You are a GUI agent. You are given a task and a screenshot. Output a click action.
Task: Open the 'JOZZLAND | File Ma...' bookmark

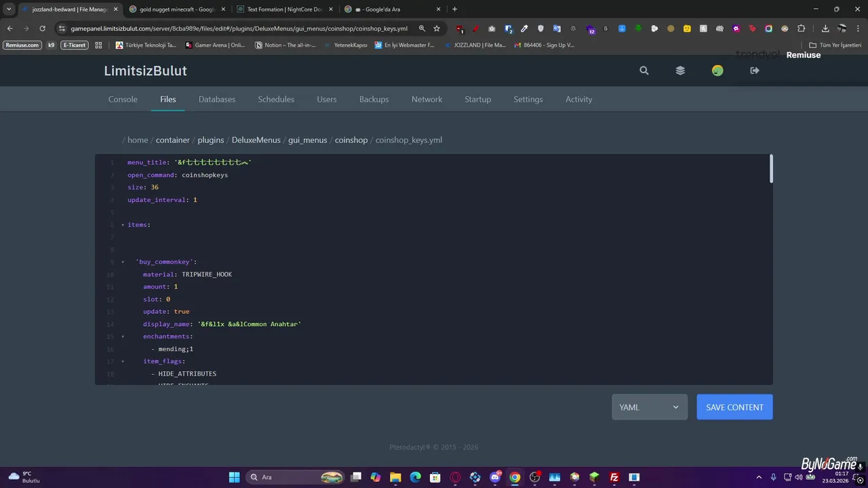coord(475,45)
